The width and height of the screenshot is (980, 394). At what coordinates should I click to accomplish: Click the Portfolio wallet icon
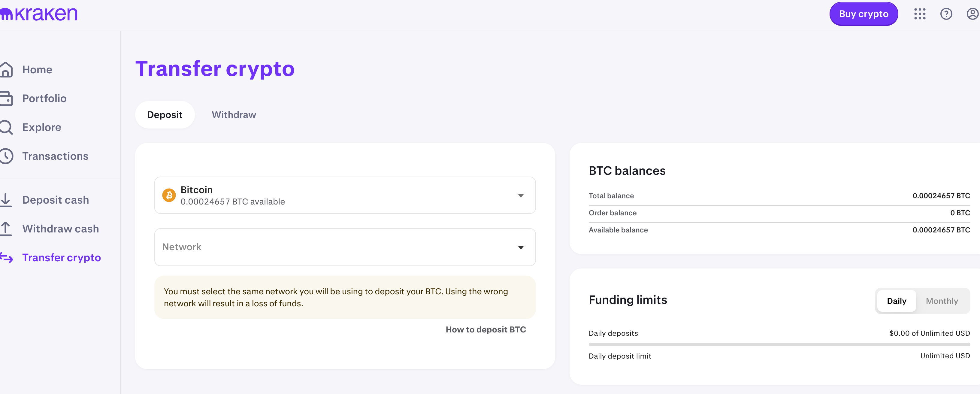point(7,98)
